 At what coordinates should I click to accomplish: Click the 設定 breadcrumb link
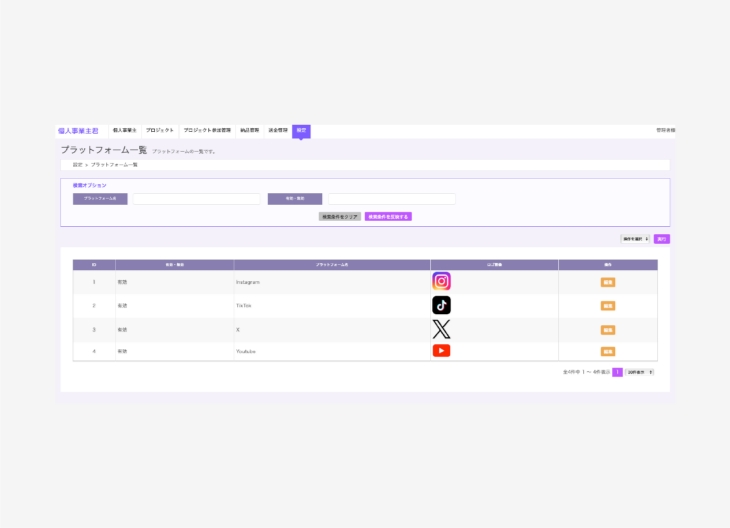[77, 165]
